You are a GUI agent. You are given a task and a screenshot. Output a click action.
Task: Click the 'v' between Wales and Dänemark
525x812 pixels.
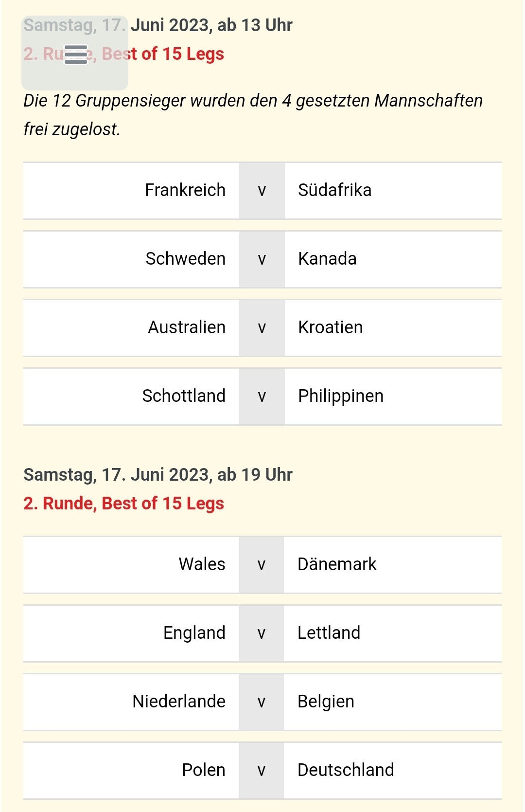tap(262, 564)
